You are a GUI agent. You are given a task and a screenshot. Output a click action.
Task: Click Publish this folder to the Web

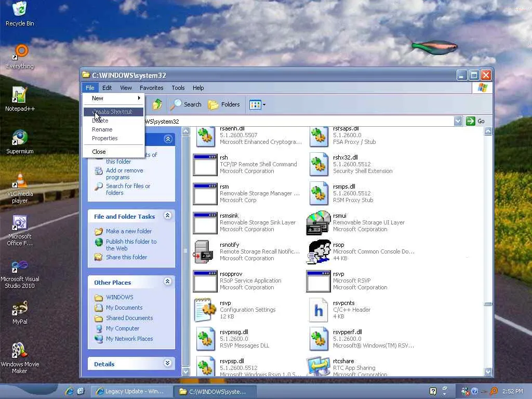click(x=131, y=245)
